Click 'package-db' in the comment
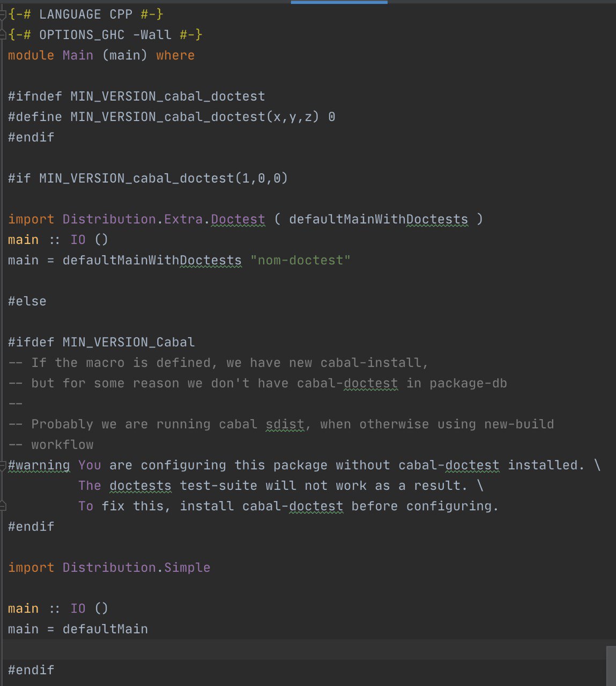 point(468,383)
